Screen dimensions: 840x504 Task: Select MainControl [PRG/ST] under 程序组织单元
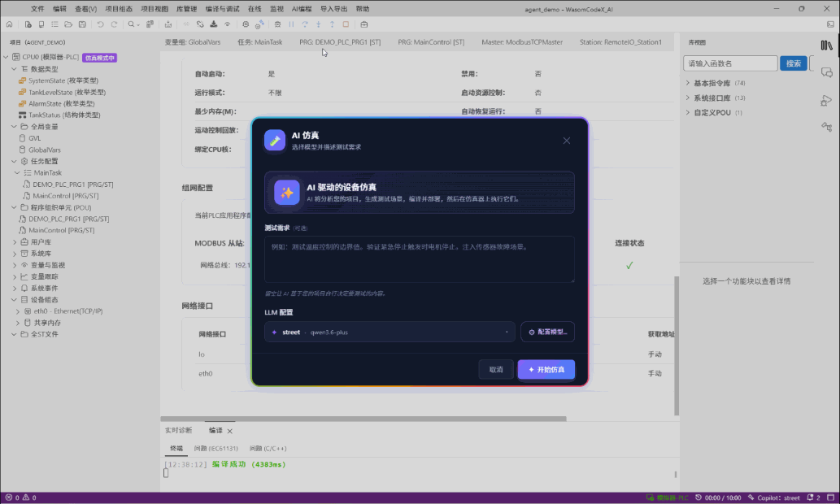61,230
